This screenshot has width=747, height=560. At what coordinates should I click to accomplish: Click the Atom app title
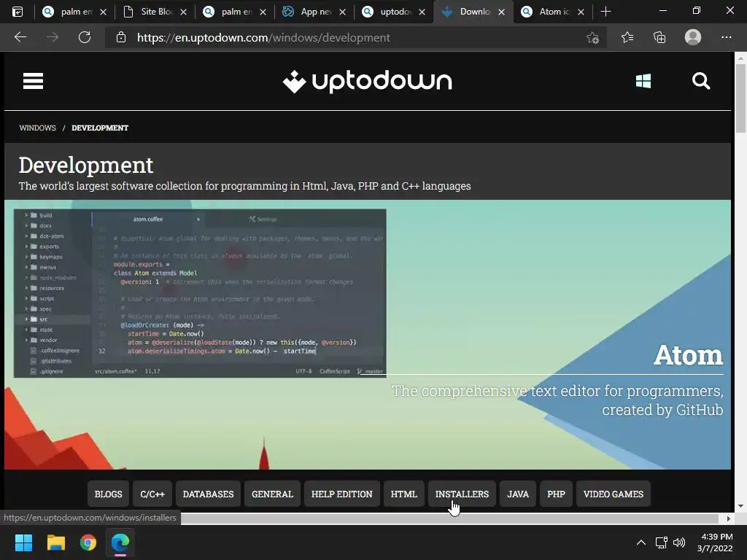pyautogui.click(x=689, y=355)
